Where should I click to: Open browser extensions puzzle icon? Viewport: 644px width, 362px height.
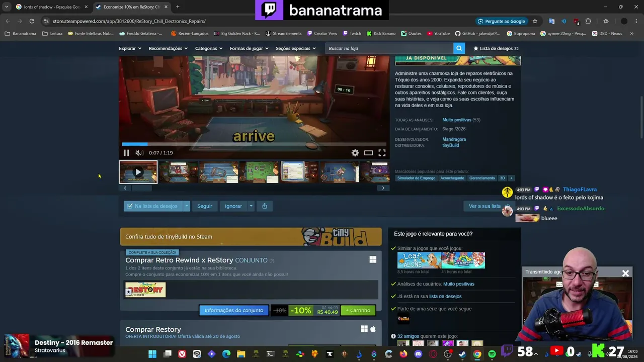click(588, 21)
